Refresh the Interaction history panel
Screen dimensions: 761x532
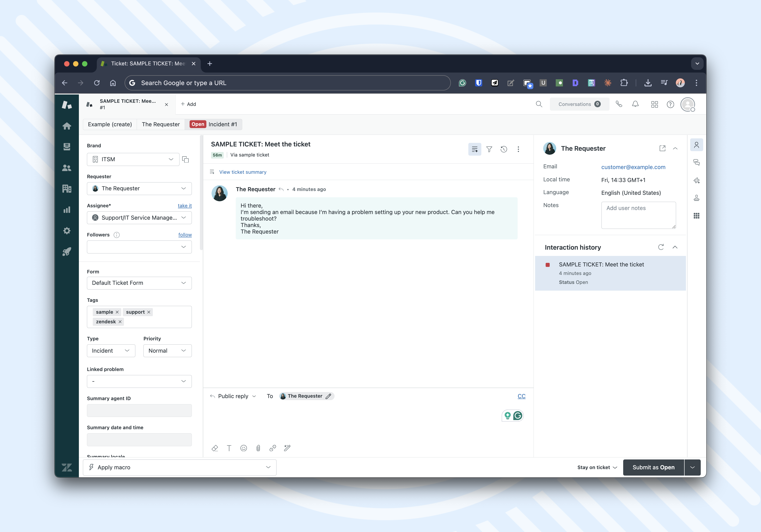click(x=661, y=247)
